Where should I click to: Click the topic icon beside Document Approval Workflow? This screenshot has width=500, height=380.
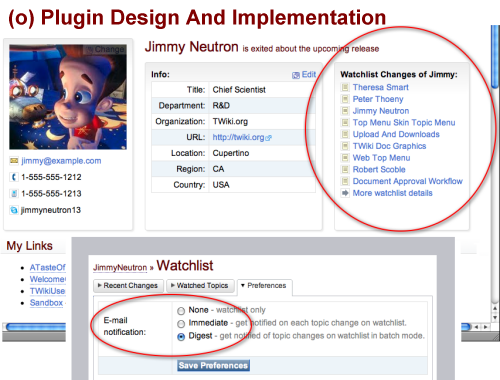(x=345, y=181)
